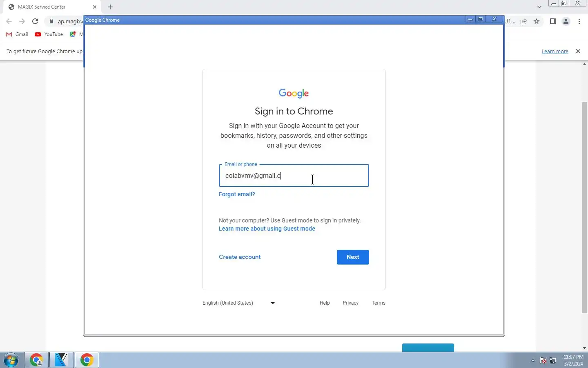
Task: Switch to the active Chrome taskbar icon
Action: point(87,360)
